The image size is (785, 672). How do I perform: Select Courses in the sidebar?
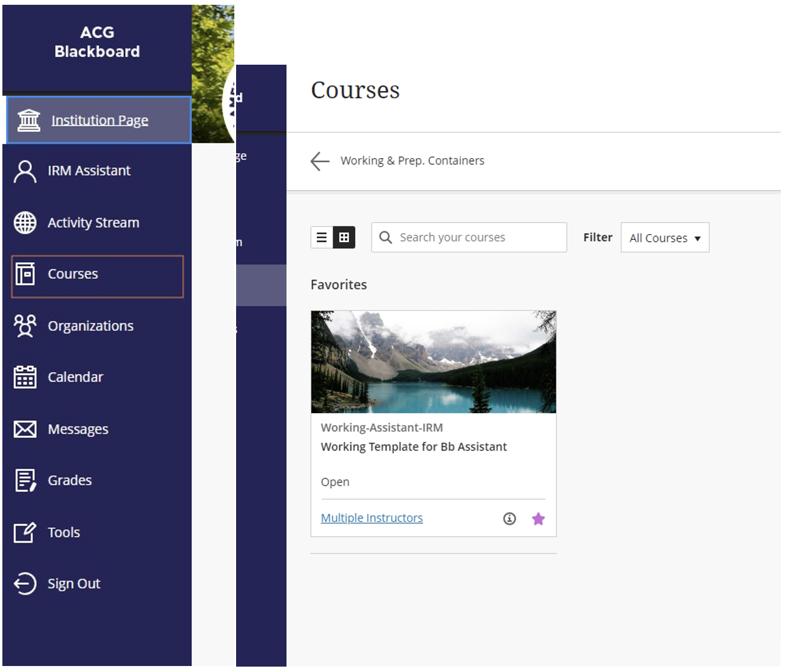pos(97,276)
